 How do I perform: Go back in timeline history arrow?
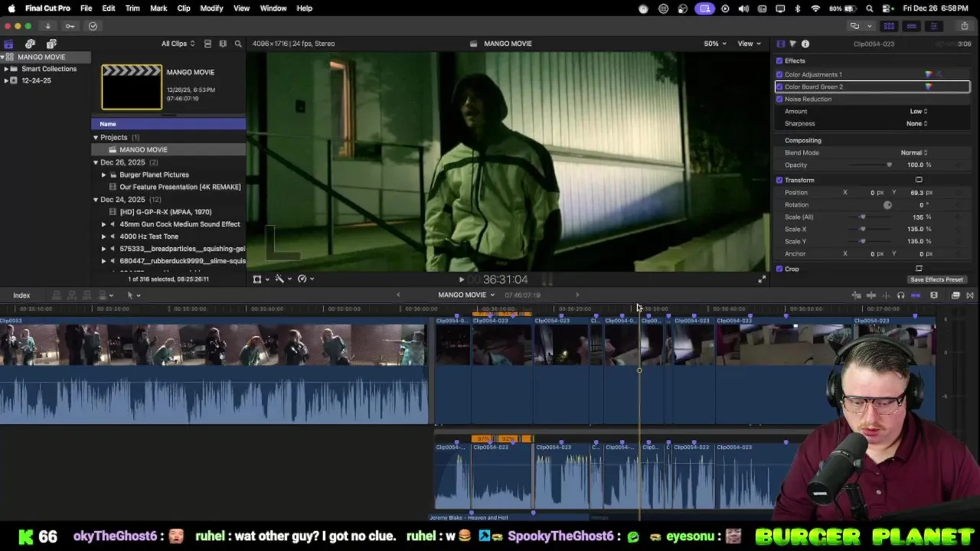(x=398, y=295)
